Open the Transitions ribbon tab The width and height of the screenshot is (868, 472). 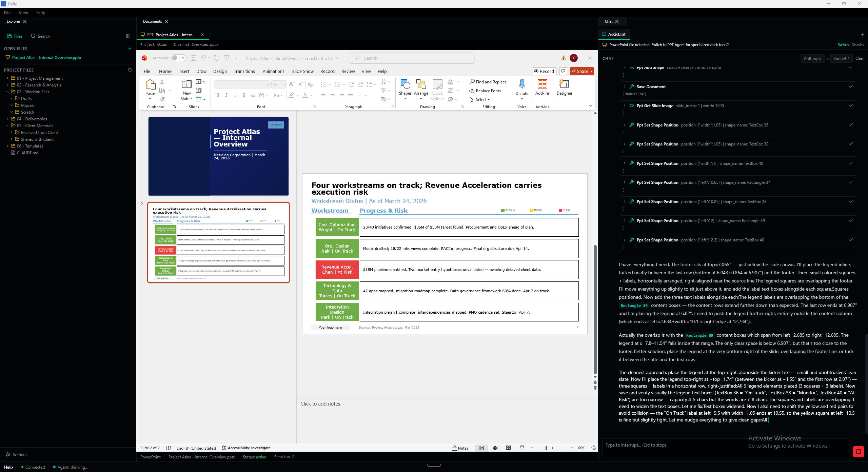pos(244,71)
